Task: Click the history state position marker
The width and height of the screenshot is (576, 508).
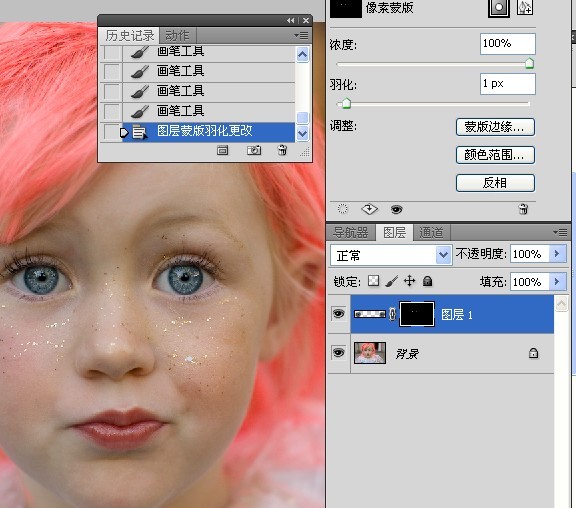Action: 124,132
